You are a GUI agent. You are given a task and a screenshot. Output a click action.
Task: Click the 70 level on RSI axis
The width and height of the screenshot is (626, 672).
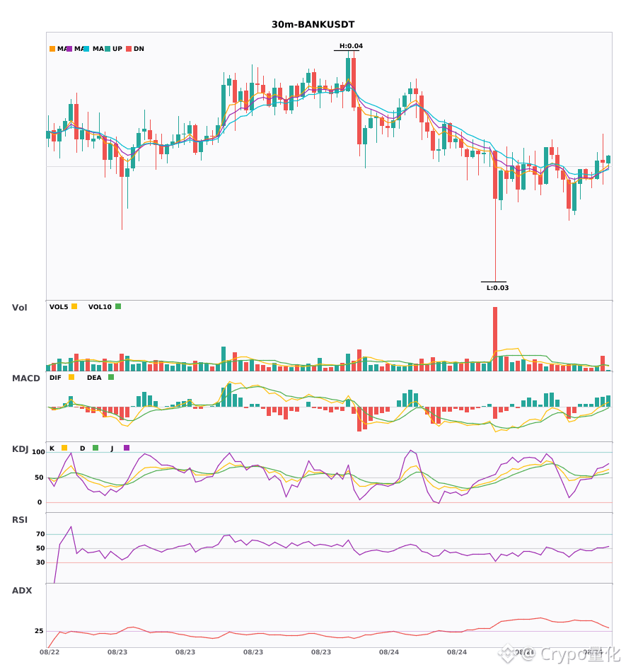pos(40,534)
